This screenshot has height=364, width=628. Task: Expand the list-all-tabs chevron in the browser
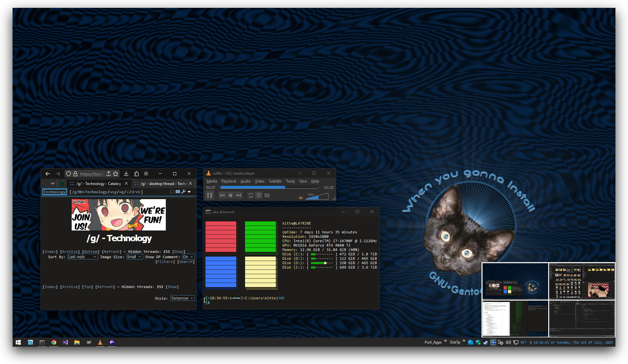click(53, 183)
